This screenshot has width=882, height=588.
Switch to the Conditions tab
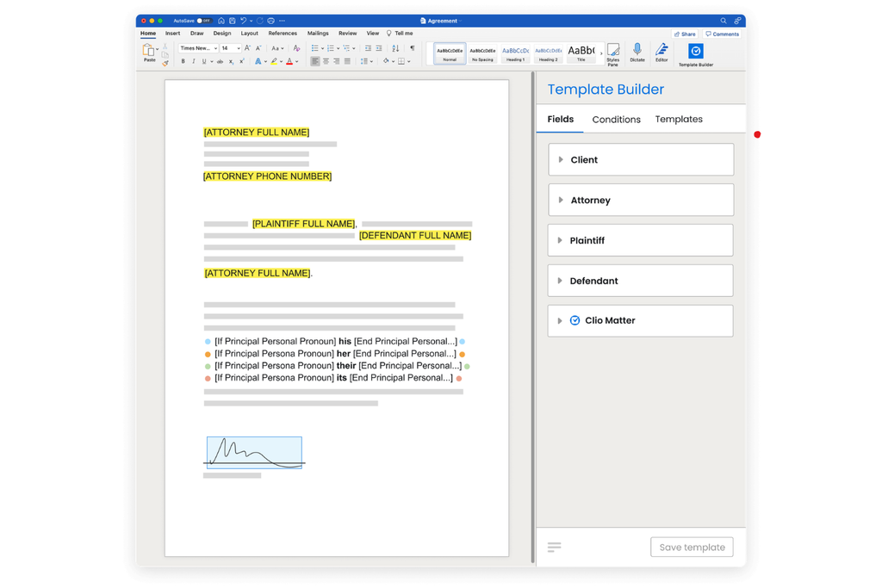(x=616, y=119)
